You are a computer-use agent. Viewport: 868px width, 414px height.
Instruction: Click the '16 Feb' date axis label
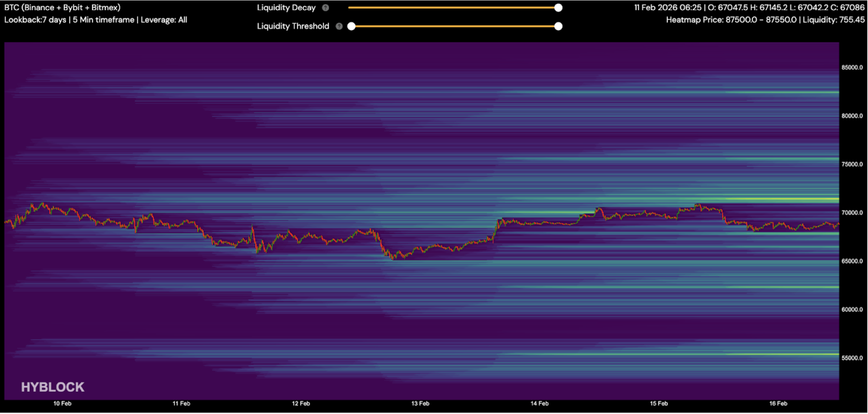click(778, 404)
